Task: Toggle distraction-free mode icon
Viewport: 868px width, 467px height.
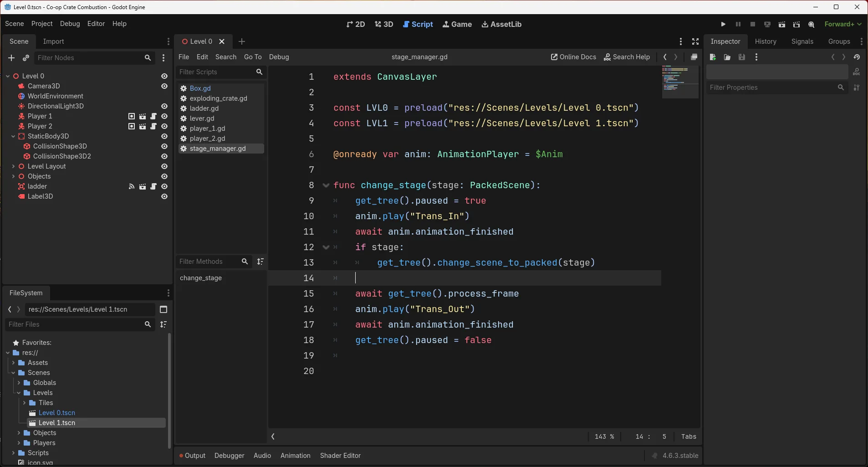Action: [695, 41]
